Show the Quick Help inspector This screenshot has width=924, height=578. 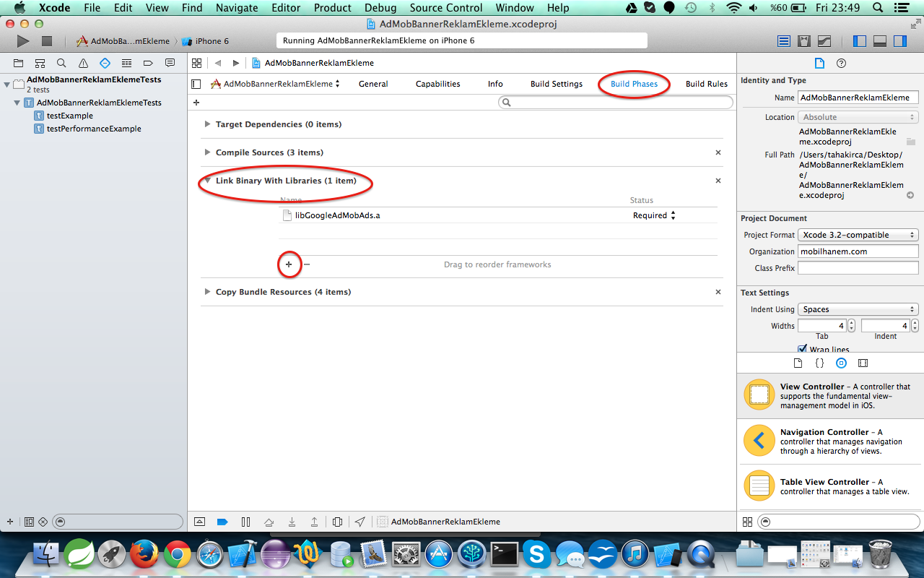click(x=841, y=63)
